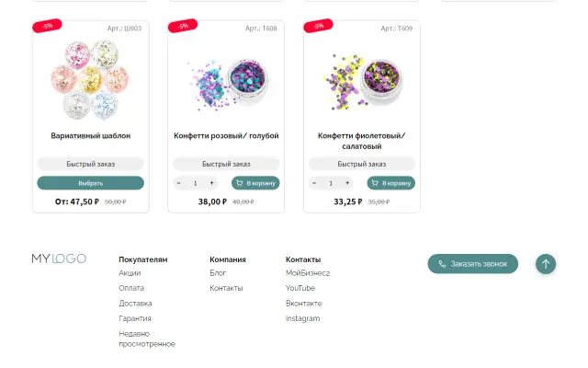588x368 pixels.
Task: Add Конфетти фиолетовый/ салатовый to cart
Action: 391,183
